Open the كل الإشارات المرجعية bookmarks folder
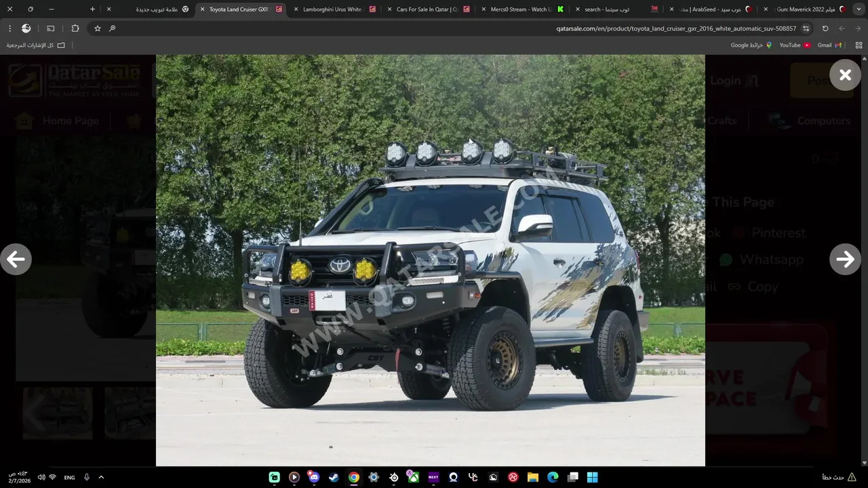Viewport: 868px width, 488px height. pos(36,45)
